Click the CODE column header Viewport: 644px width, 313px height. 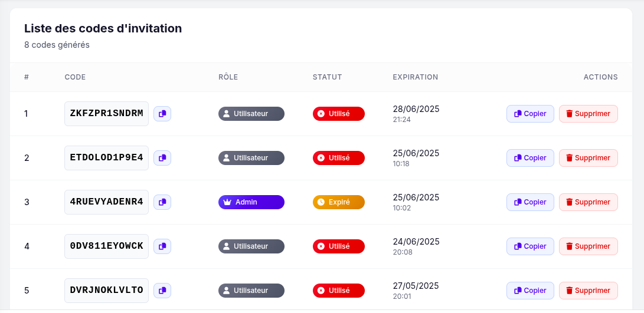click(75, 77)
